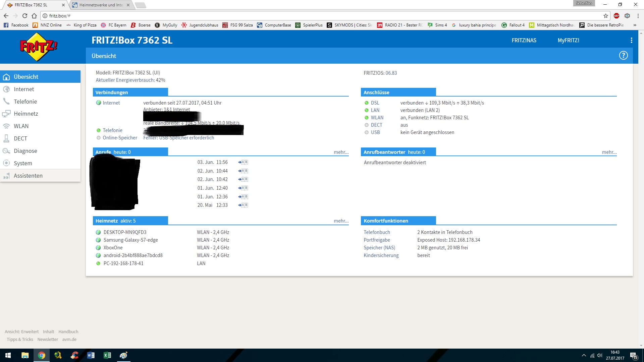
Task: Expand the bookmarks bar overflow chevron
Action: pos(635,25)
